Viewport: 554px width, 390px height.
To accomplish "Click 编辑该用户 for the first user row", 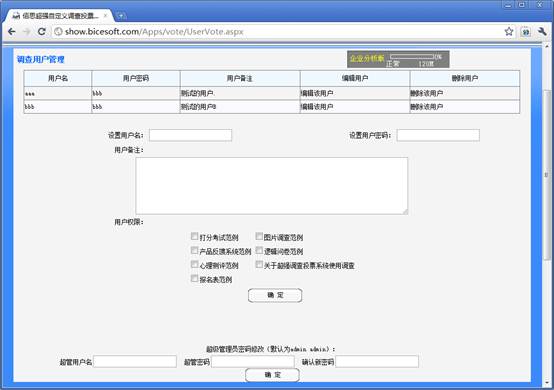I will tap(317, 93).
